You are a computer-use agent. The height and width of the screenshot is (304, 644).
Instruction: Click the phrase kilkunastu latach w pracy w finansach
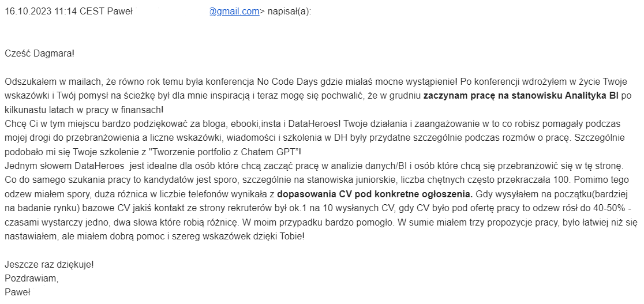pyautogui.click(x=84, y=110)
